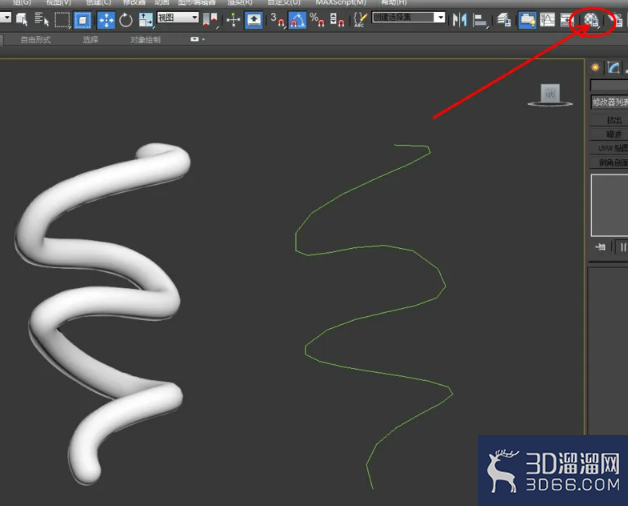Open the Create command panel tab
Screen dimensions: 628x506
[596, 67]
